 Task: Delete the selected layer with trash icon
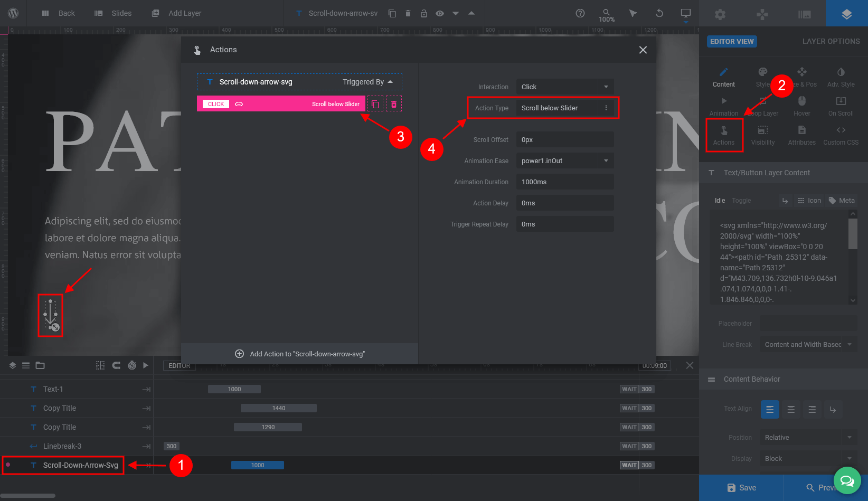(x=408, y=13)
